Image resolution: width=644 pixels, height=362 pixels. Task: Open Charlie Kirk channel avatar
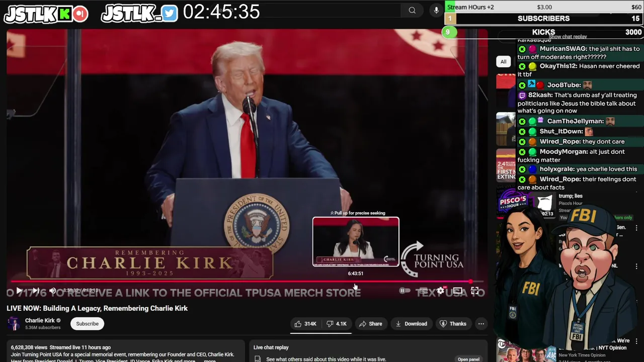coord(14,323)
